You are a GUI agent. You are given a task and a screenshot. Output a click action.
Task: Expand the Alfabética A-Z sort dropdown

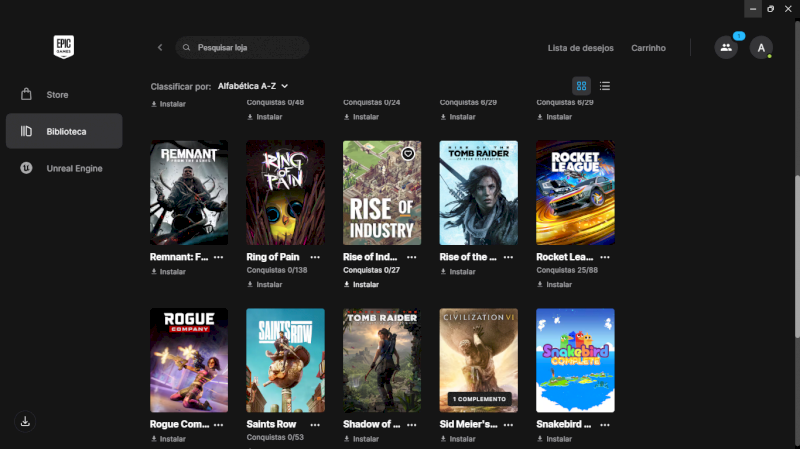[x=253, y=86]
